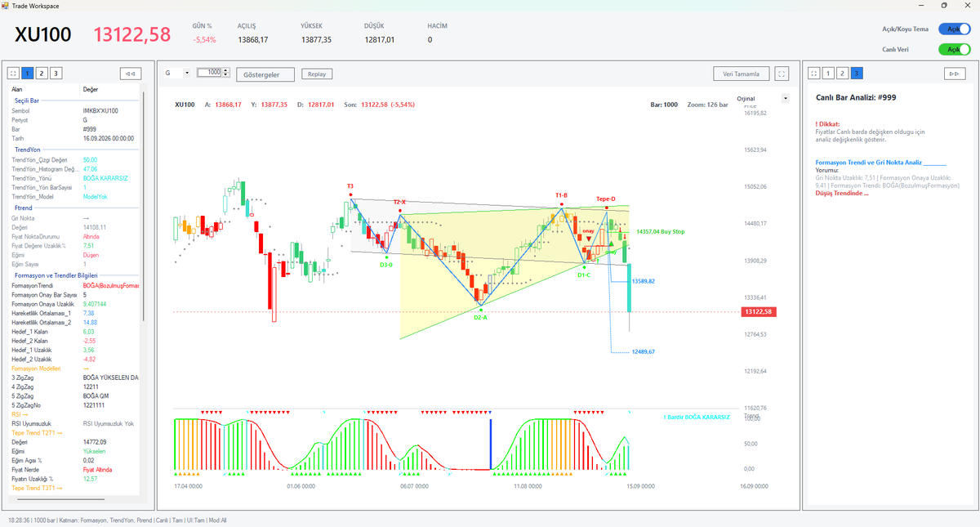The image size is (980, 527).
Task: Click the 12489,67 target price label
Action: coord(644,351)
